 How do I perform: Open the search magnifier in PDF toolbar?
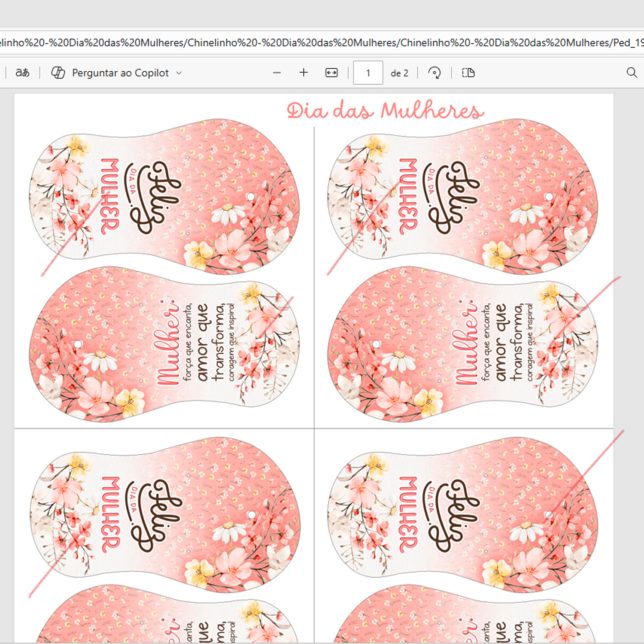pos(632,73)
